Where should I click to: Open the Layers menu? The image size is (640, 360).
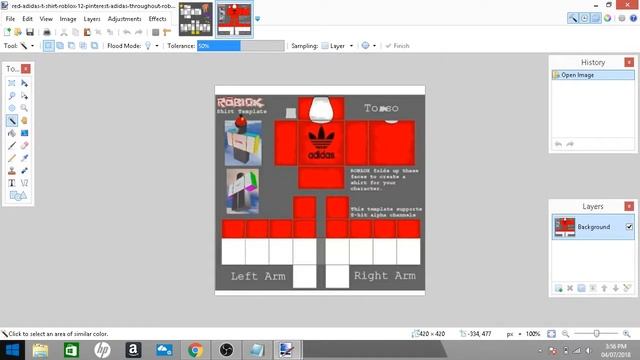tap(92, 19)
